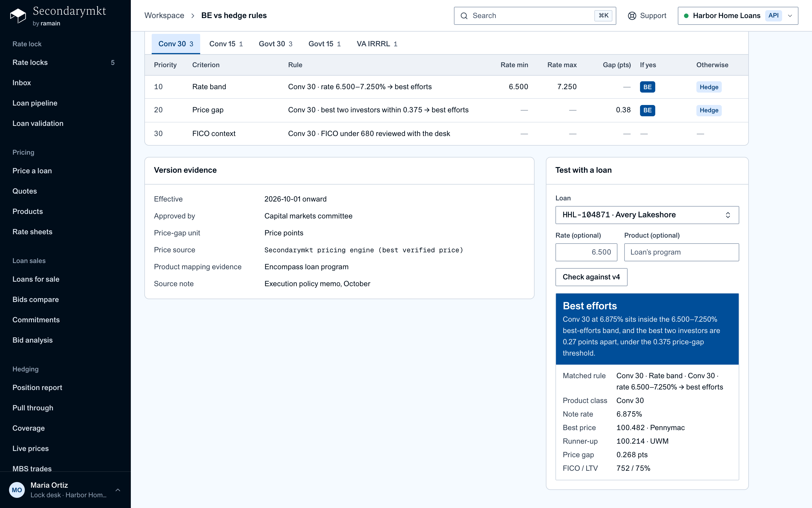Viewport: 812px width, 508px height.
Task: Click the Workspace breadcrumb link
Action: 164,16
